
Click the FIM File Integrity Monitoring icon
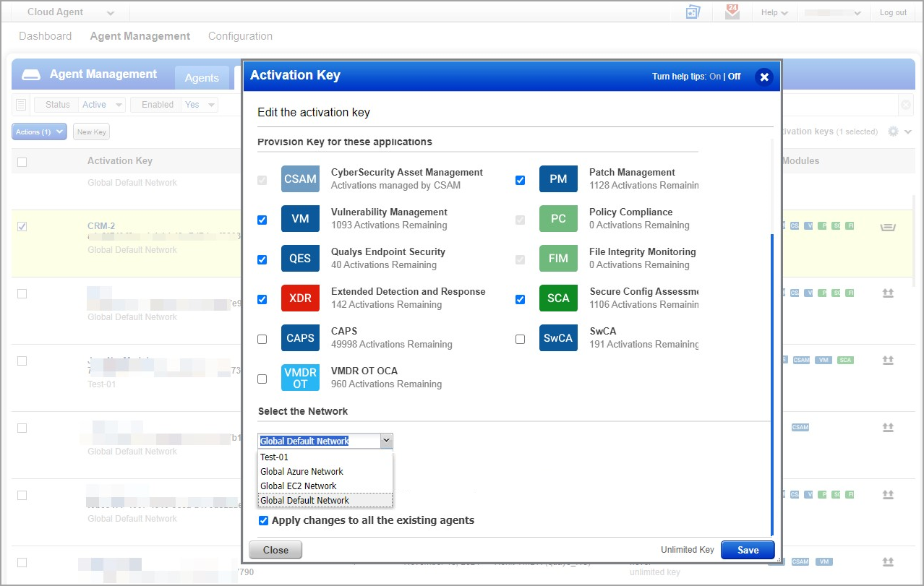coord(557,258)
